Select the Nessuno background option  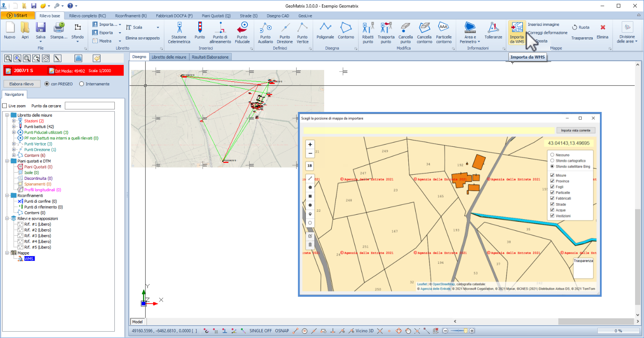[552, 155]
